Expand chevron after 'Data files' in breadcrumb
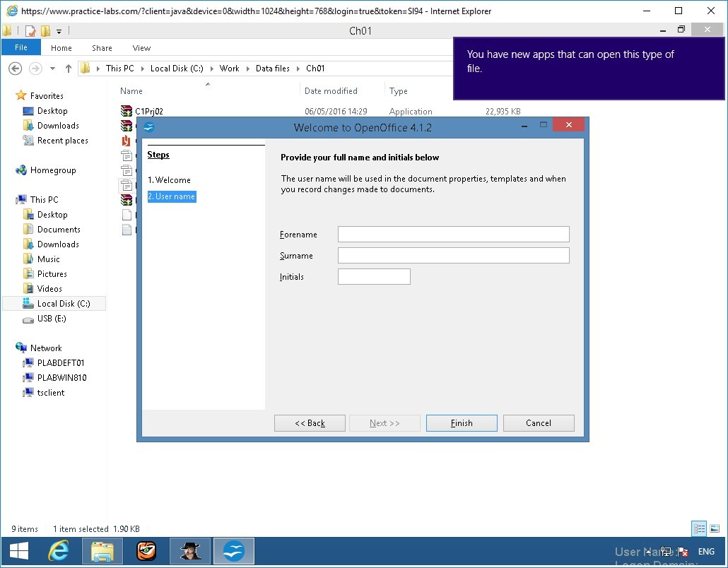The width and height of the screenshot is (728, 568). [x=298, y=69]
